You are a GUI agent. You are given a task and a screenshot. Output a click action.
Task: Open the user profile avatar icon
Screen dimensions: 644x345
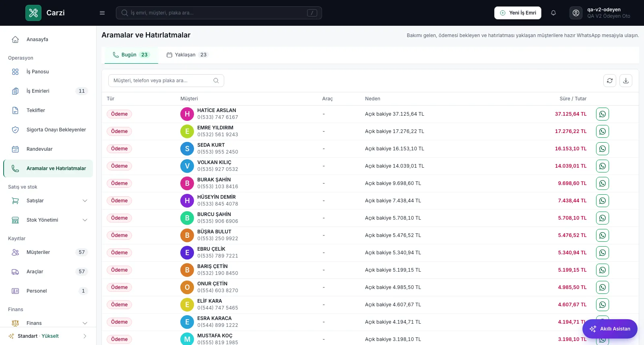[576, 13]
